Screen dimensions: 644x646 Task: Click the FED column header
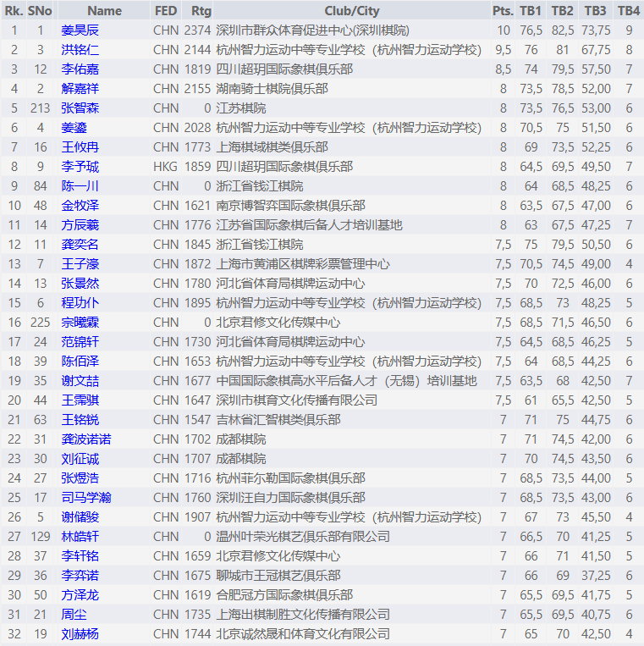166,11
